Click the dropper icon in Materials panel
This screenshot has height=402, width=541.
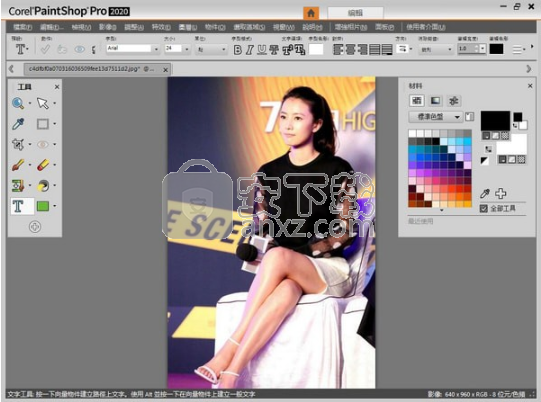(484, 194)
